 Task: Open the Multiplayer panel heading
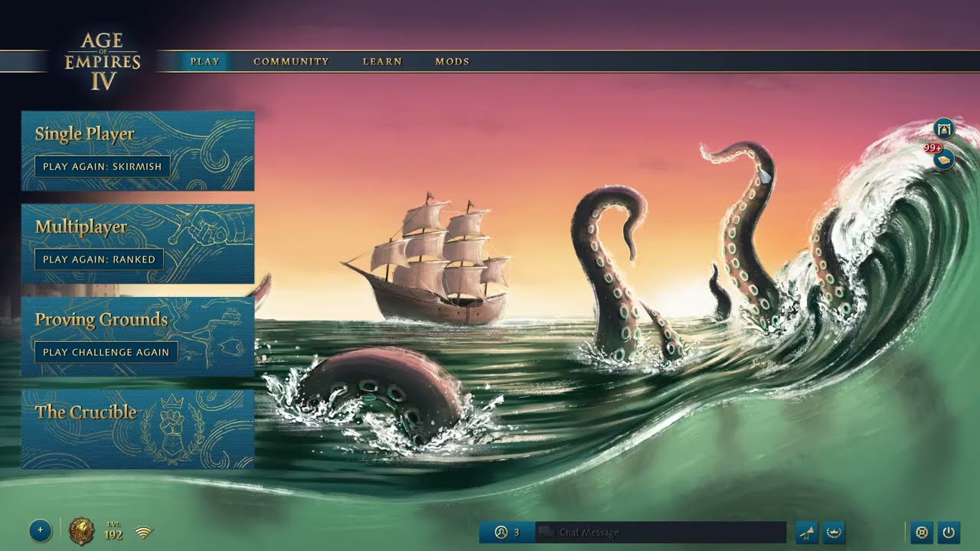click(81, 227)
